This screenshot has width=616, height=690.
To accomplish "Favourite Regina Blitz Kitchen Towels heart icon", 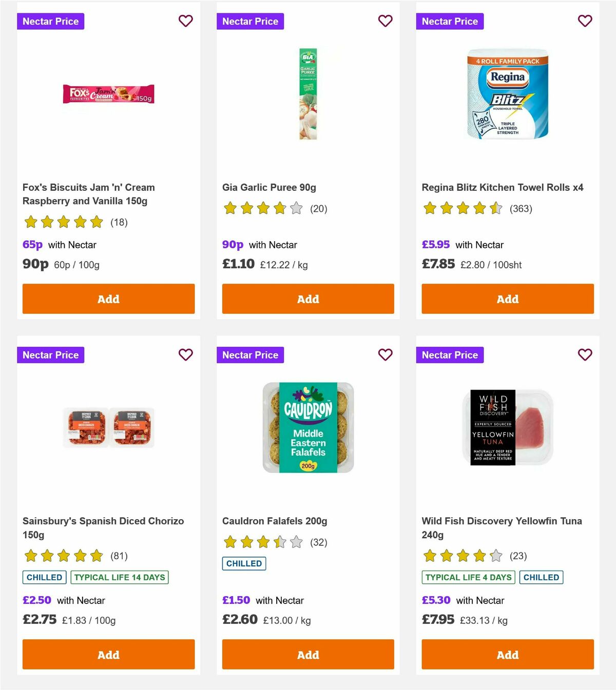I will [585, 21].
